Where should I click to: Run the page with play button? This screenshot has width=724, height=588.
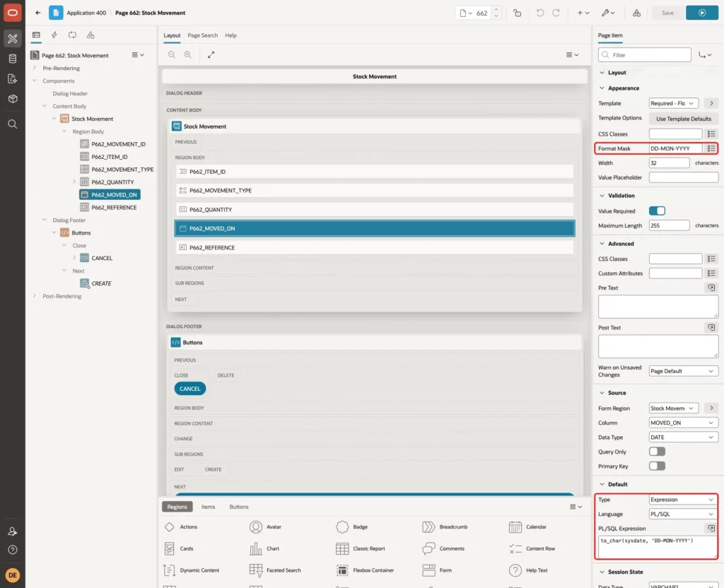(x=702, y=13)
